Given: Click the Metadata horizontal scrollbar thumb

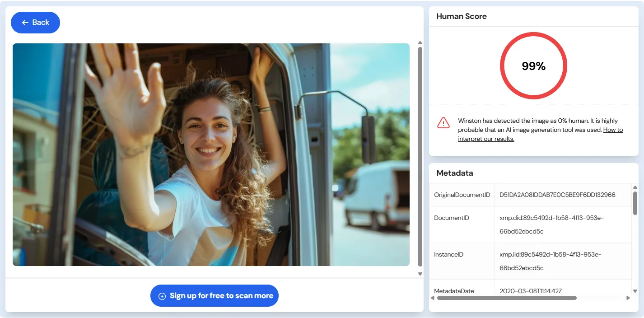Looking at the screenshot, I should [506, 298].
